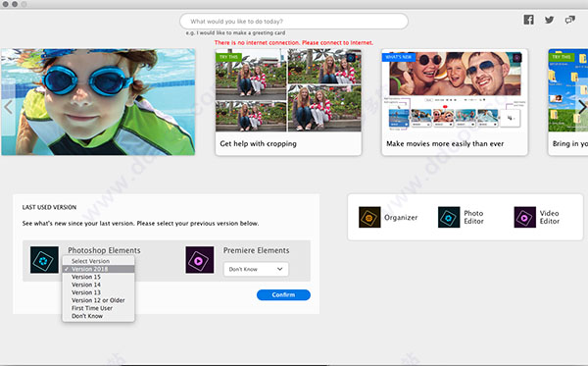Open the Twitter share icon

pyautogui.click(x=550, y=20)
